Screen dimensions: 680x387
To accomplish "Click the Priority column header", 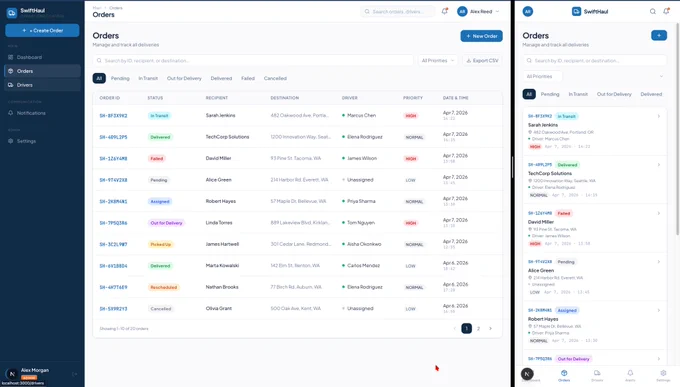I will (x=413, y=98).
